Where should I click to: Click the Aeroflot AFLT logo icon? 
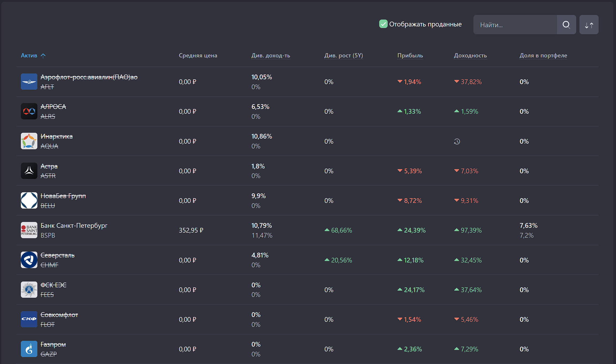[x=29, y=82]
